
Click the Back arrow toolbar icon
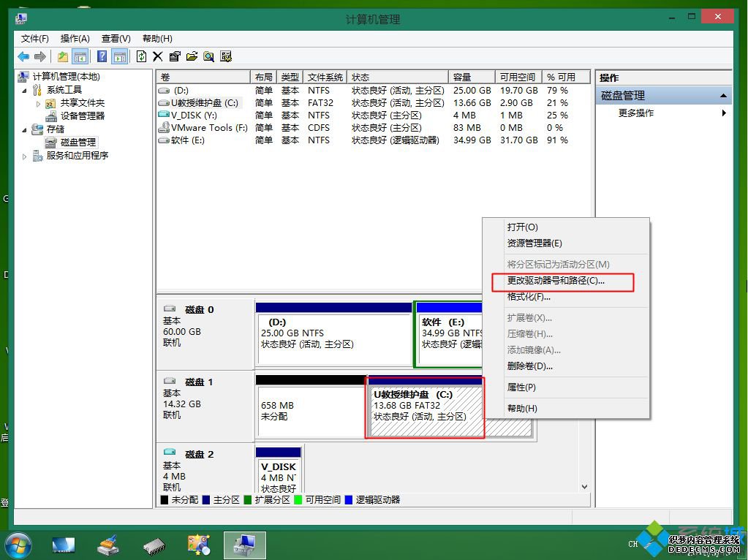[23, 57]
